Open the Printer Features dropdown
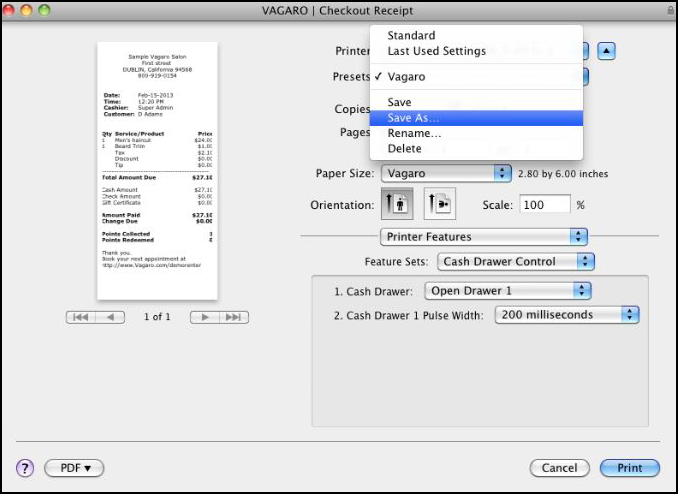This screenshot has width=678, height=494. (x=483, y=237)
